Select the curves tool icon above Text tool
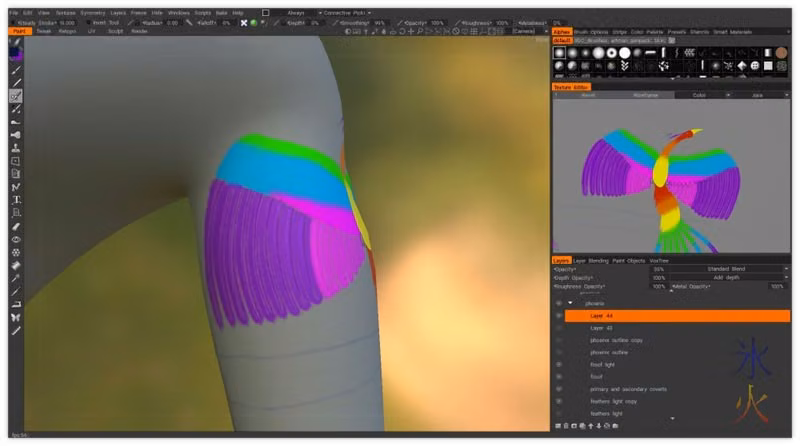 pos(16,187)
